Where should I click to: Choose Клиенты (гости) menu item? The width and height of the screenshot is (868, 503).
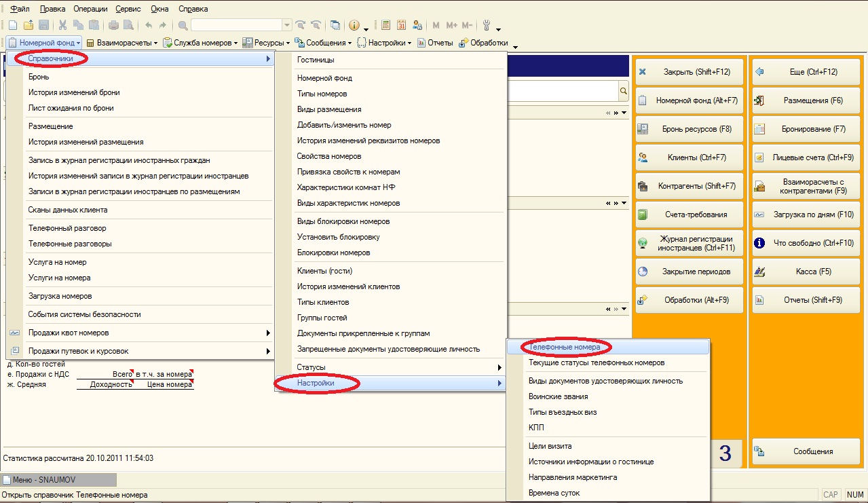(324, 271)
